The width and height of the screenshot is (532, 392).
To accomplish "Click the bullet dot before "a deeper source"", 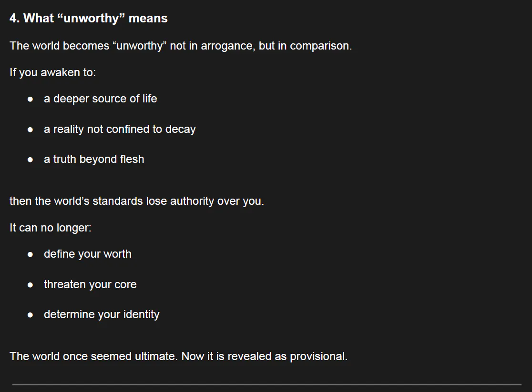I will (x=31, y=99).
